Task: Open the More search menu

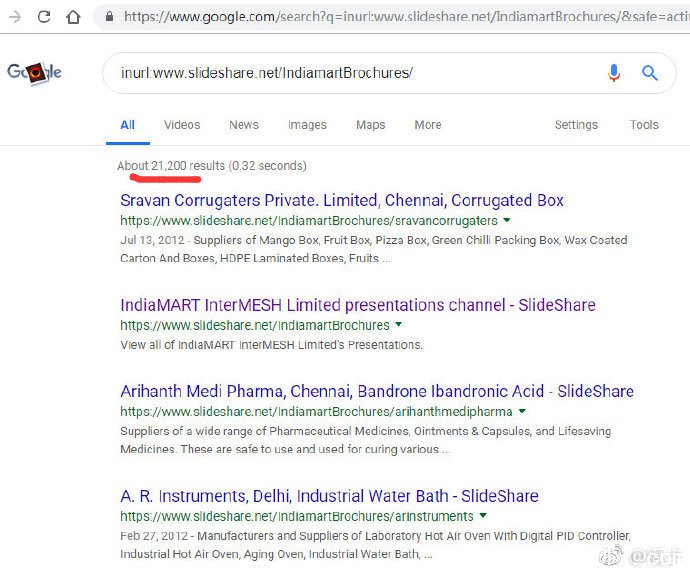Action: (x=428, y=125)
